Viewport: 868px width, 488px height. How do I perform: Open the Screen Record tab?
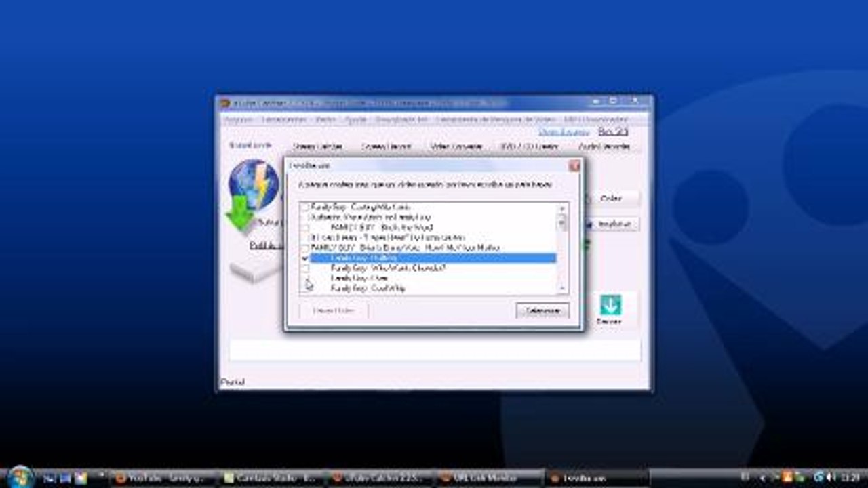coord(386,146)
